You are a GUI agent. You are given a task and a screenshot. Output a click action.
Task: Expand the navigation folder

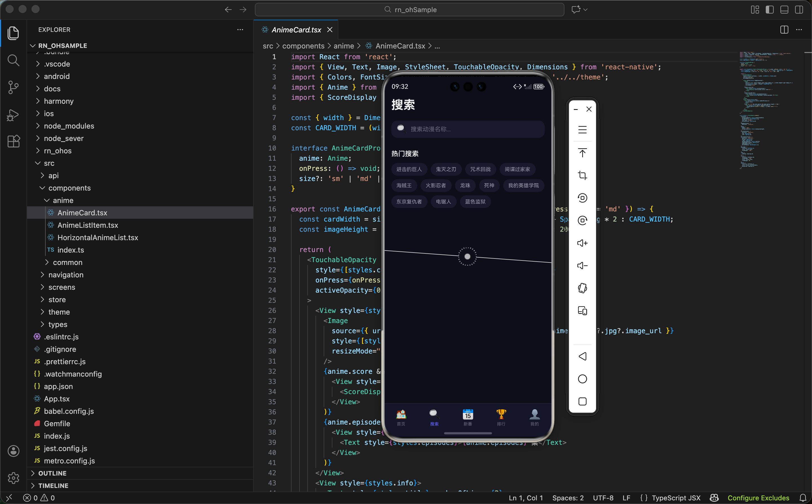point(66,275)
